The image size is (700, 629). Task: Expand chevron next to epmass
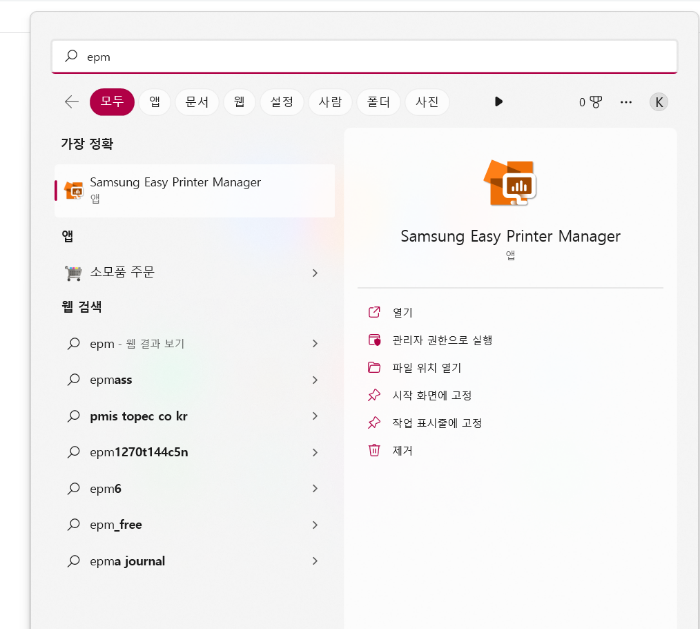[315, 380]
